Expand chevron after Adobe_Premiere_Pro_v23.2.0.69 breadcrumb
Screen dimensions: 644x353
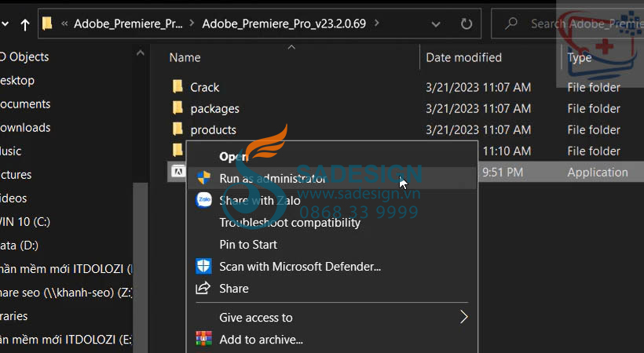377,24
